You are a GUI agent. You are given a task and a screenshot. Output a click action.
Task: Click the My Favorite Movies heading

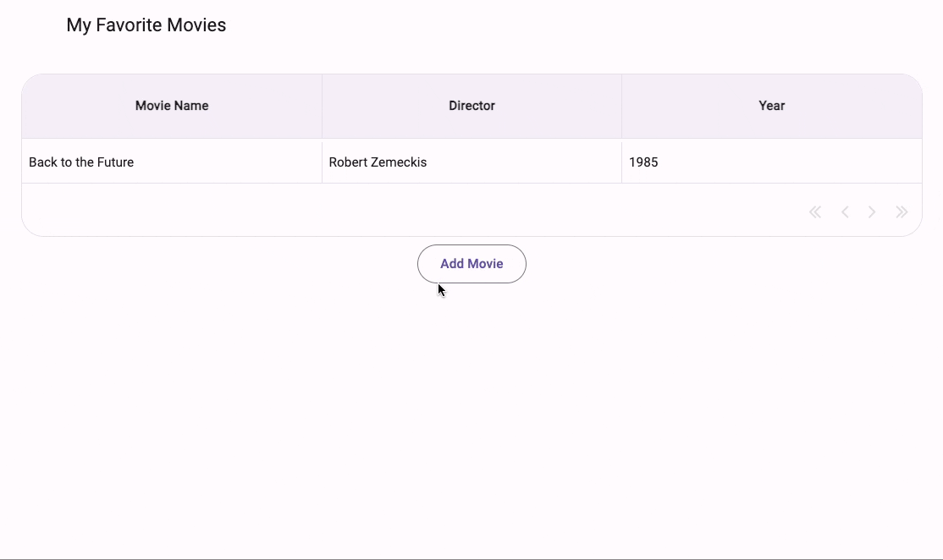click(146, 25)
